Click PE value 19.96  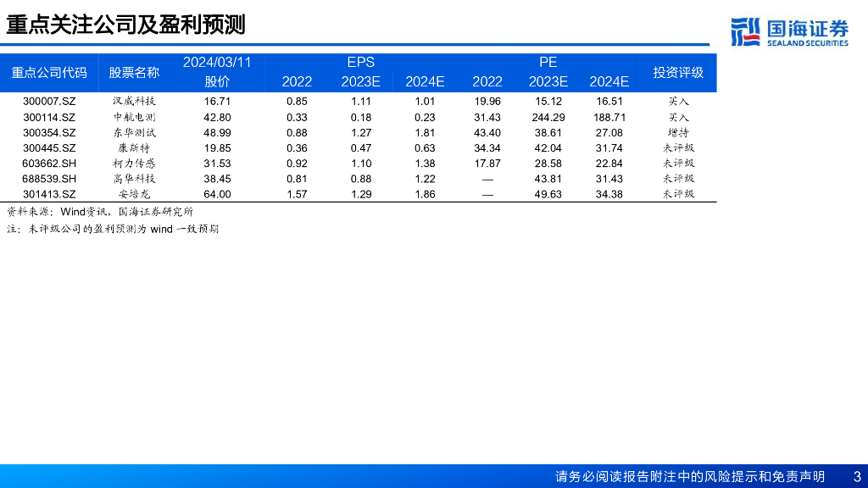pos(487,102)
